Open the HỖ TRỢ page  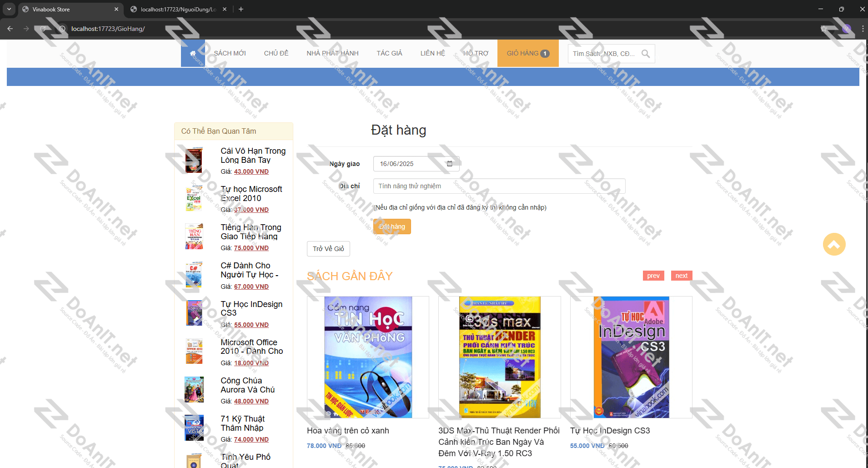tap(476, 53)
